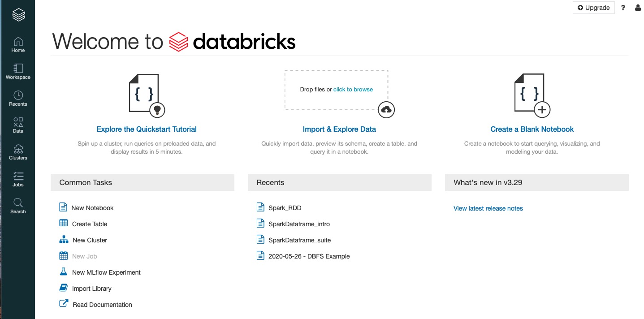
Task: Select New Notebook under Common Tasks
Action: [x=86, y=207]
